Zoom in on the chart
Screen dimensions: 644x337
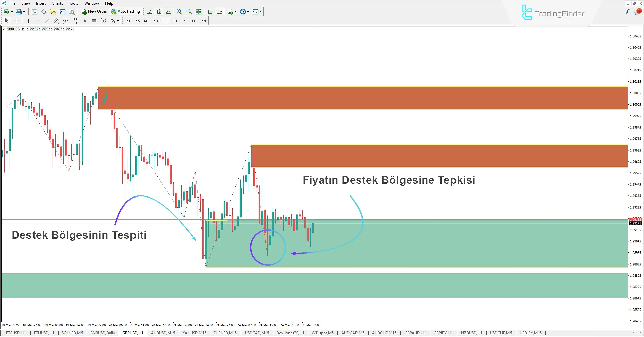(x=179, y=11)
